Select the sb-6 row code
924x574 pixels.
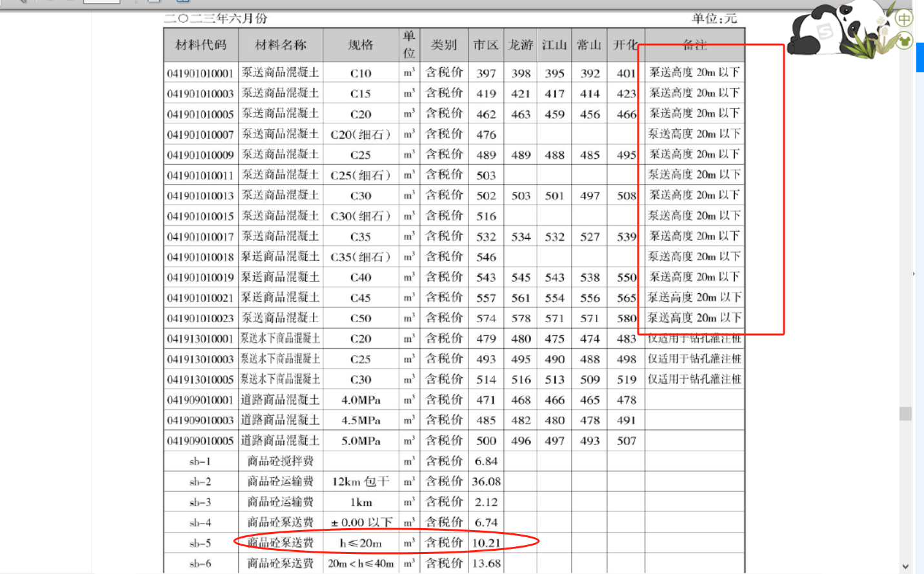point(200,564)
